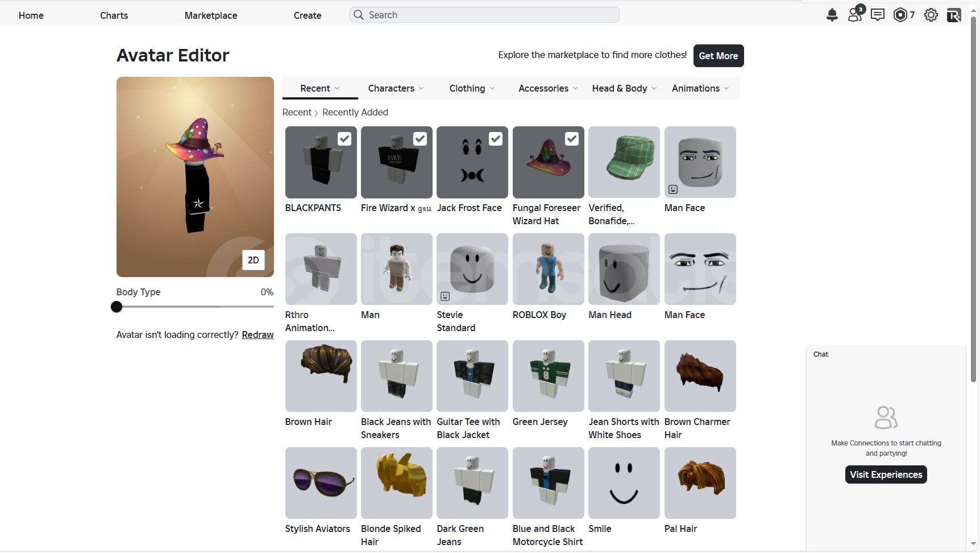Viewport: 980px width, 553px height.
Task: Expand the Head & Body dropdown
Action: coord(624,88)
